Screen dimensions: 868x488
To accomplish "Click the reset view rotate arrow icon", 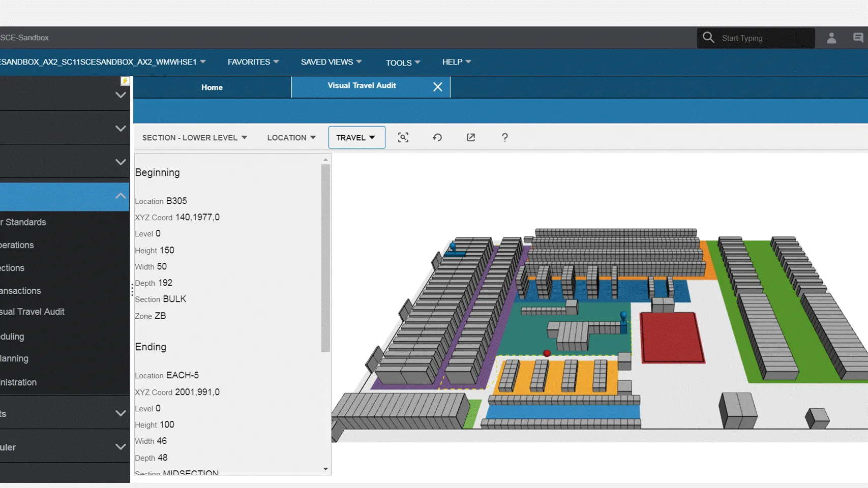I will tap(437, 137).
